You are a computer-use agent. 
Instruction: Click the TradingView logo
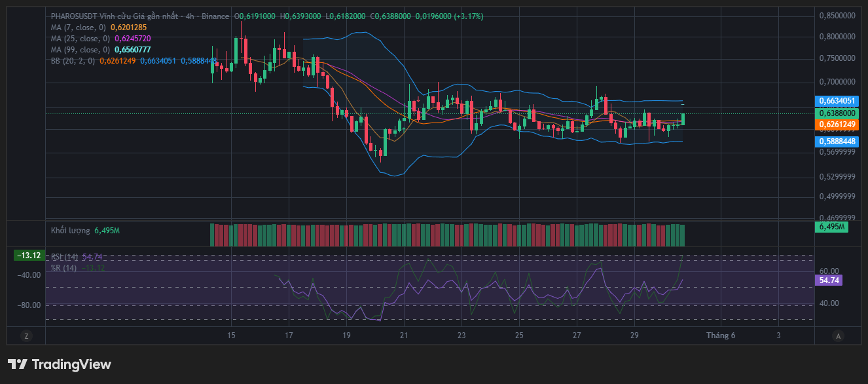coord(60,364)
